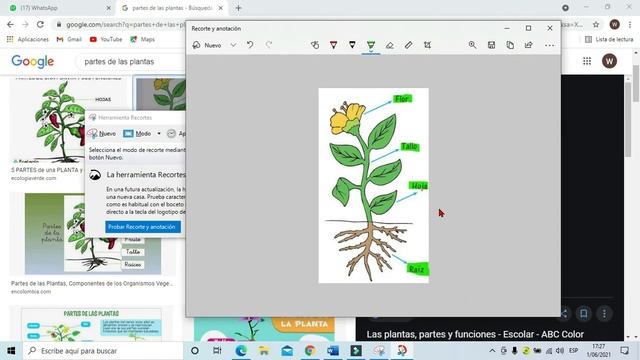
Task: Open Partes de las Plantas, Componentes result image
Action: click(93, 234)
